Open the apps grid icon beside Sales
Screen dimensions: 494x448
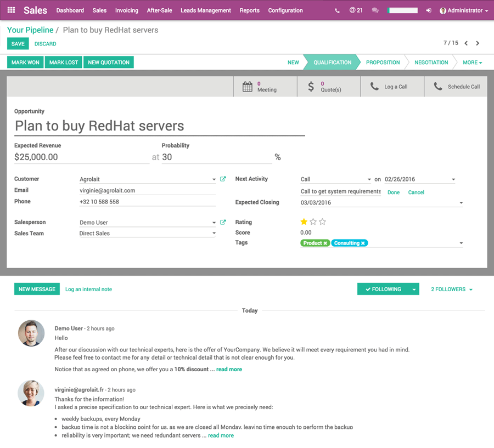tap(11, 10)
